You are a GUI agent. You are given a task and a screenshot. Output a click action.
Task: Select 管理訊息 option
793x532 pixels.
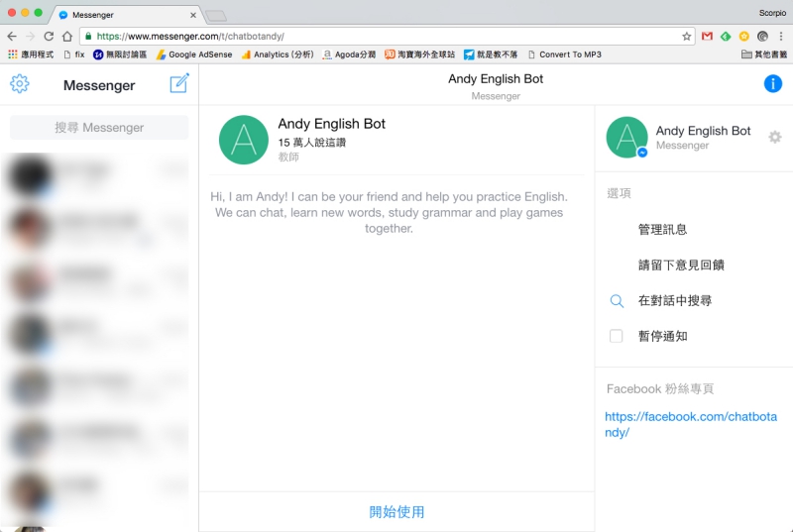point(662,230)
